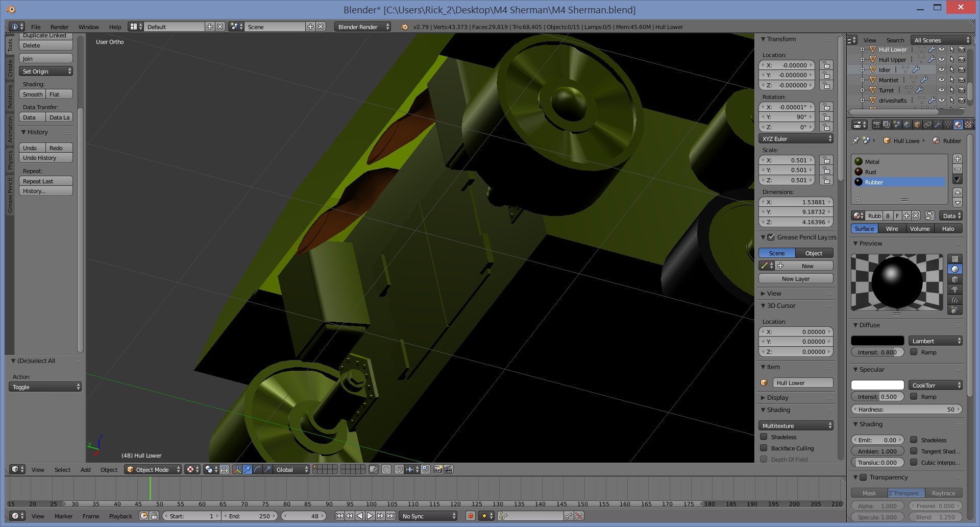Open the Render properties camera tab
This screenshot has height=527, width=980.
[x=877, y=125]
